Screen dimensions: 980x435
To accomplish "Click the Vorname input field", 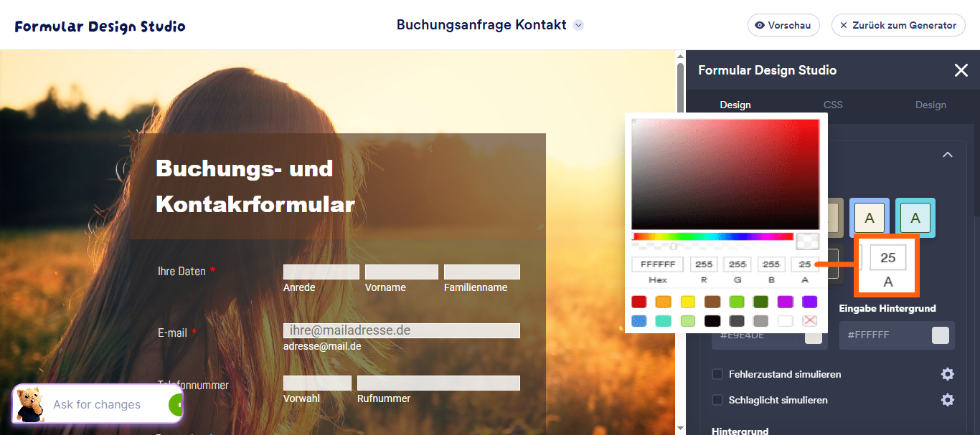I will point(402,272).
